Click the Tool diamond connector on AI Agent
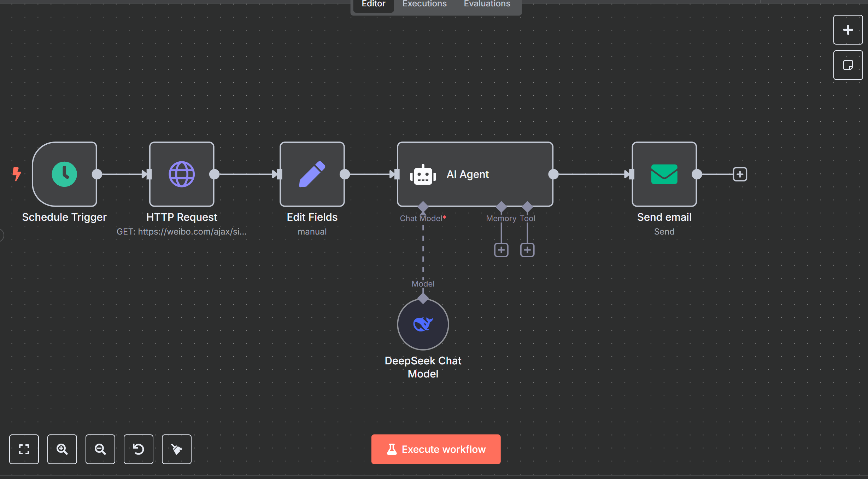The image size is (868, 479). [x=527, y=207]
